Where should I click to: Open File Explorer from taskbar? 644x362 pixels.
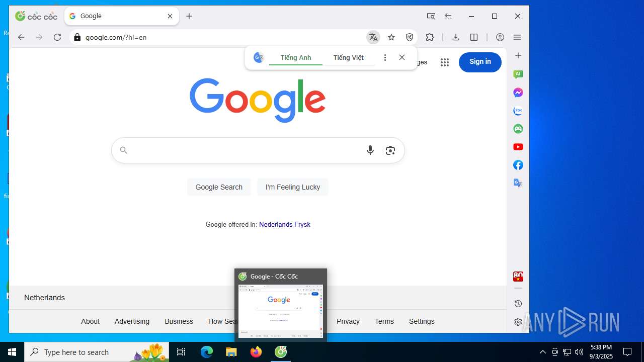[x=231, y=352]
